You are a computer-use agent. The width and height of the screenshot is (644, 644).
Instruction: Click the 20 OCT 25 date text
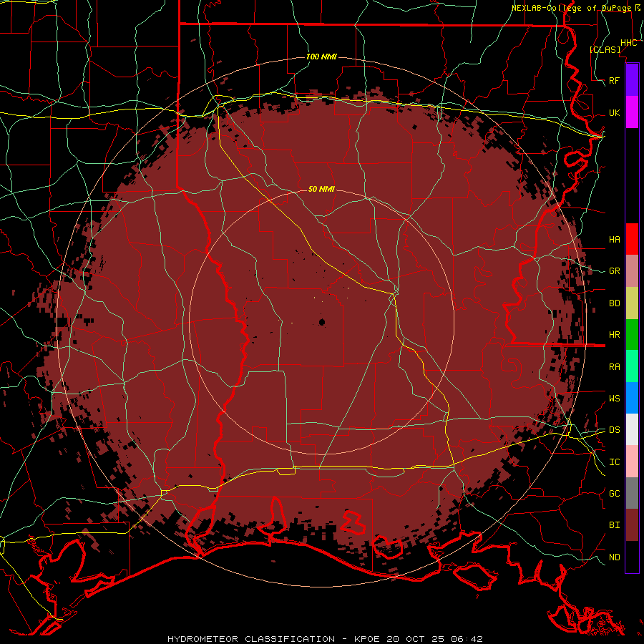(416, 639)
